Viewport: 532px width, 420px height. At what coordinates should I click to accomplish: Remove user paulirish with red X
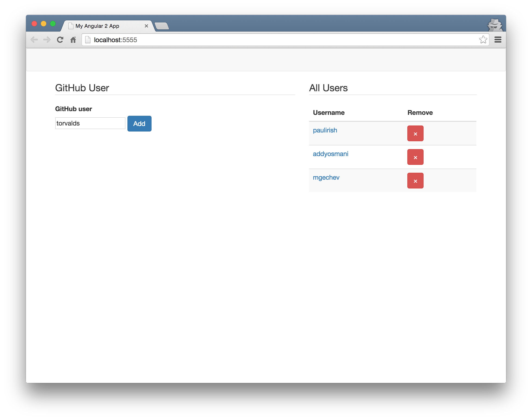point(415,134)
